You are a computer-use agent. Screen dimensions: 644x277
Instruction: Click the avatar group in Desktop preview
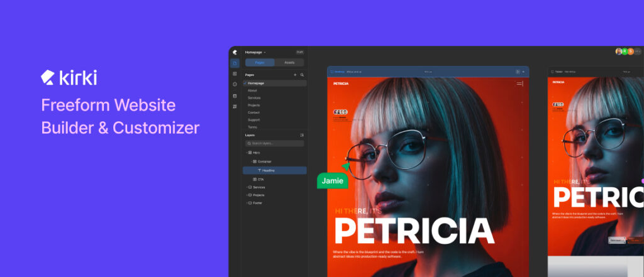pyautogui.click(x=340, y=112)
